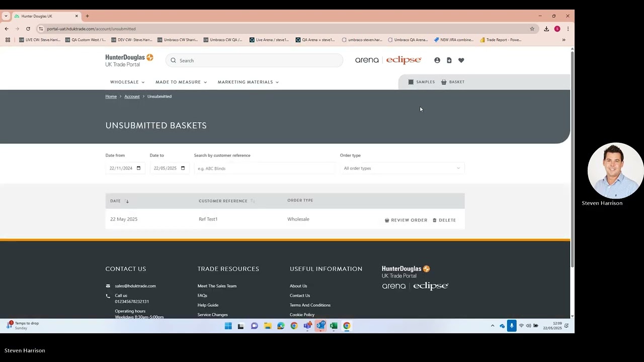Click the arena eclipse logo in header
This screenshot has height=362, width=644.
tap(388, 60)
